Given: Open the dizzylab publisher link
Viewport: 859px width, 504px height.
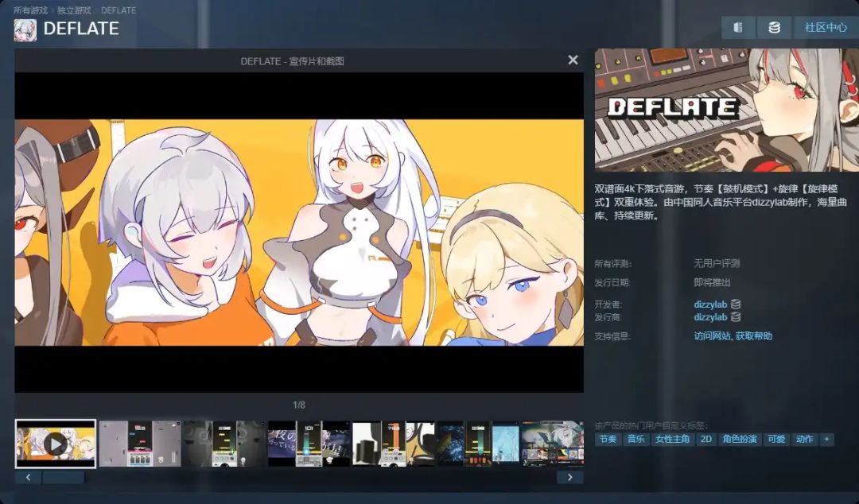Looking at the screenshot, I should click(x=710, y=317).
